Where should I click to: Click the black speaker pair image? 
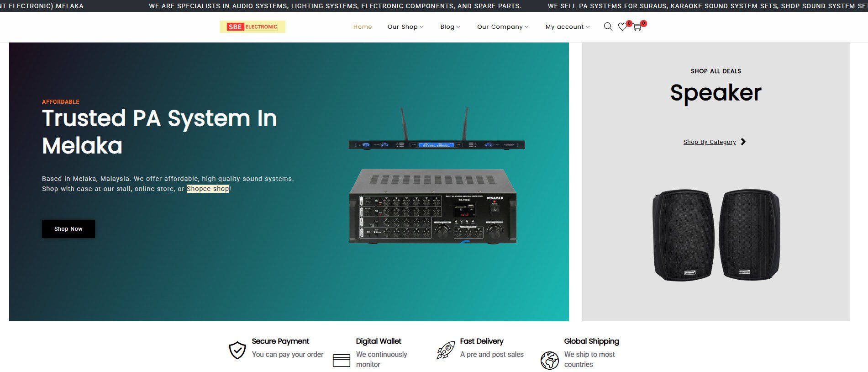[x=716, y=235]
